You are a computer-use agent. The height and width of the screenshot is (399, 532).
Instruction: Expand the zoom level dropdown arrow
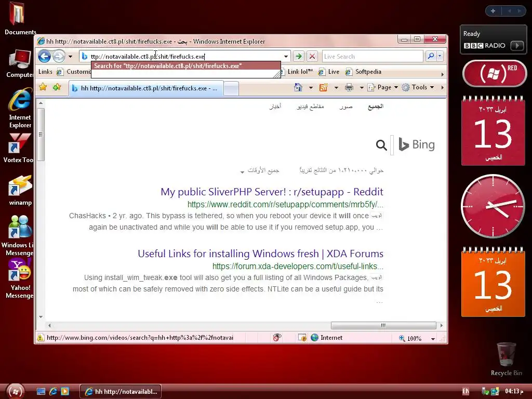tap(433, 339)
